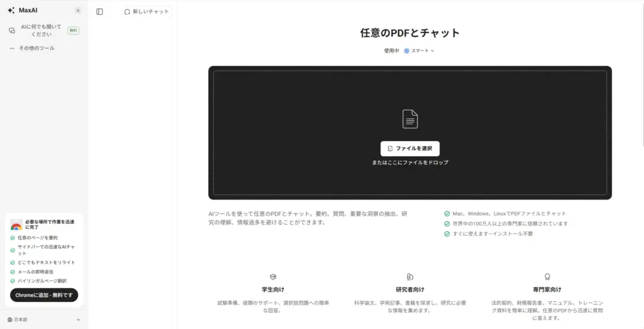This screenshot has width=644, height=329.
Task: Collapse the left sidebar with K button
Action: click(78, 11)
